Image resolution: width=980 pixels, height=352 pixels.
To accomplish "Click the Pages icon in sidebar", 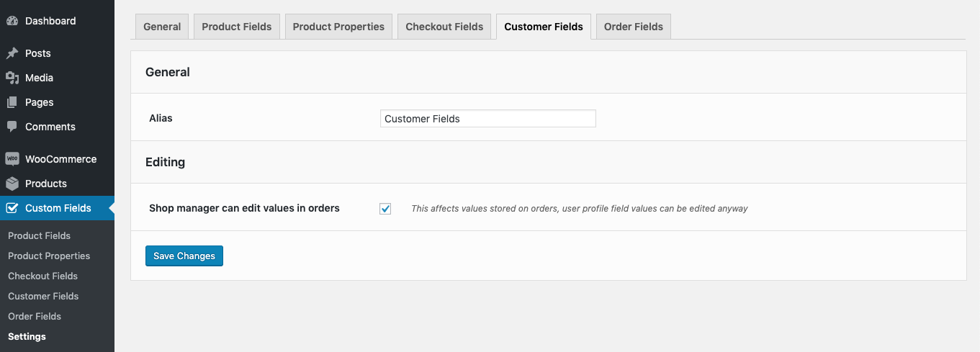I will (12, 102).
